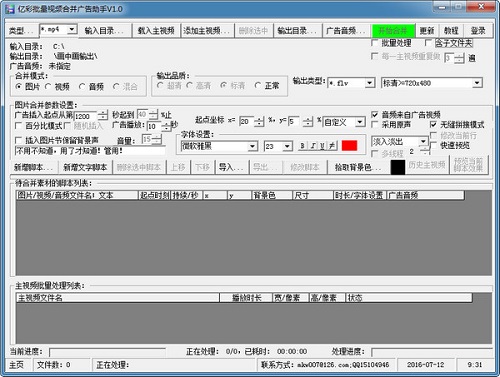Screen dimensions: 500x377
Task: Toggle italic font style button
Action: [x=313, y=146]
